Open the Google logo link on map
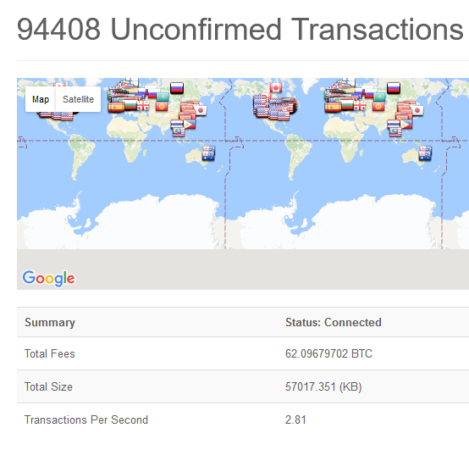The width and height of the screenshot is (469, 450). click(49, 278)
